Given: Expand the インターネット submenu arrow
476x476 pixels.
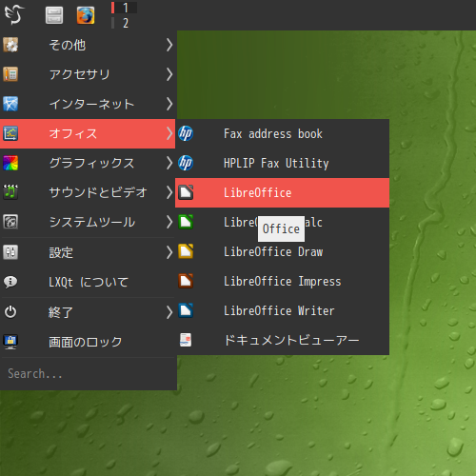Looking at the screenshot, I should click(x=169, y=104).
